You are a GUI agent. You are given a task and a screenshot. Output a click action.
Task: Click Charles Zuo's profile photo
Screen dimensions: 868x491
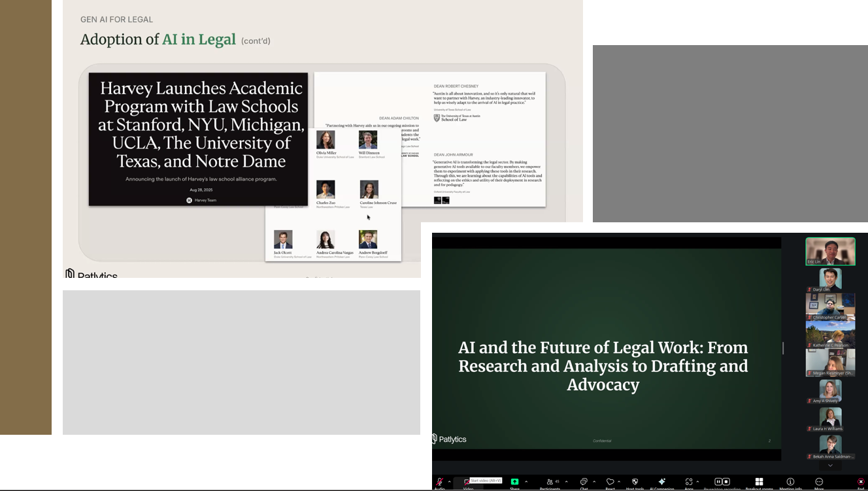[x=325, y=190]
